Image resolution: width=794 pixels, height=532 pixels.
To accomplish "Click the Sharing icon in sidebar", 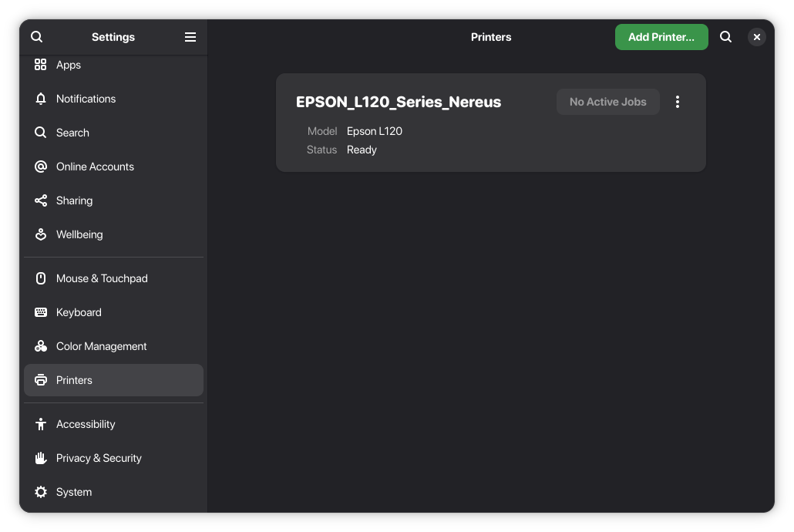I will coord(41,200).
